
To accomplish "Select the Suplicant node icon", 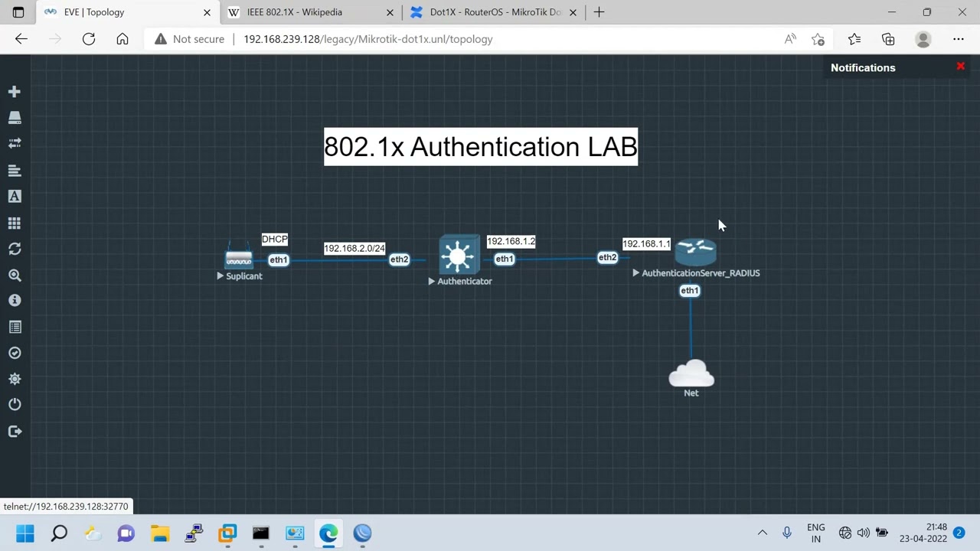I will [x=239, y=258].
